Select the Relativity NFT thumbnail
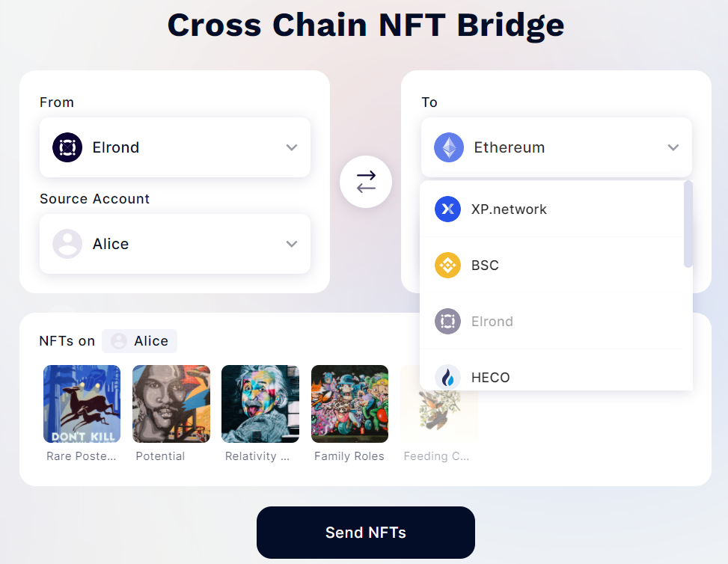This screenshot has height=564, width=728. pyautogui.click(x=260, y=403)
